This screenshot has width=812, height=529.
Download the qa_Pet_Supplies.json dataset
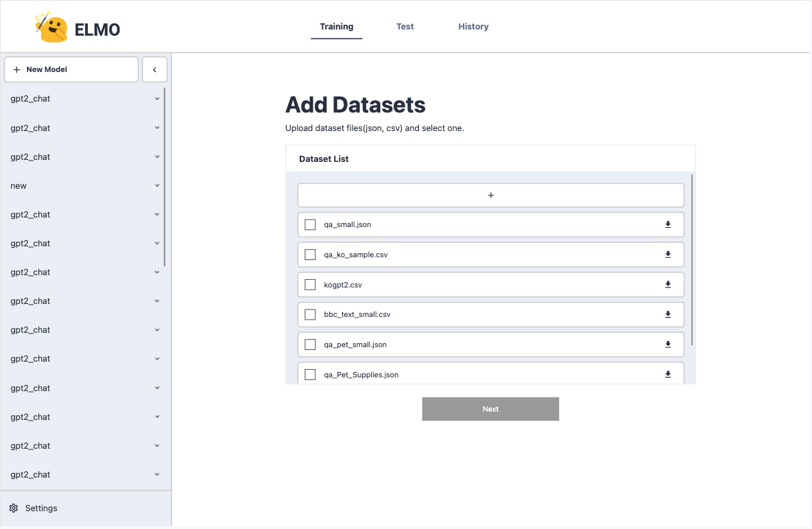point(667,374)
